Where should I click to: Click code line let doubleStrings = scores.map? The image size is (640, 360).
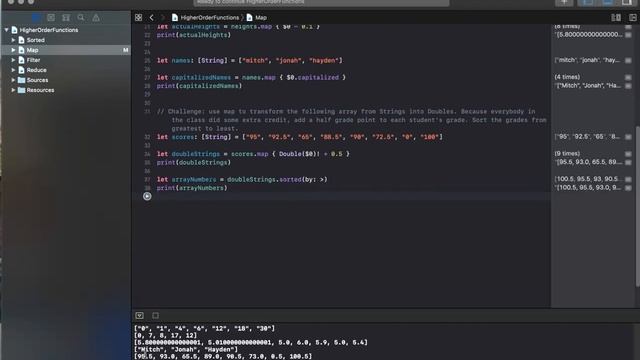(253, 154)
